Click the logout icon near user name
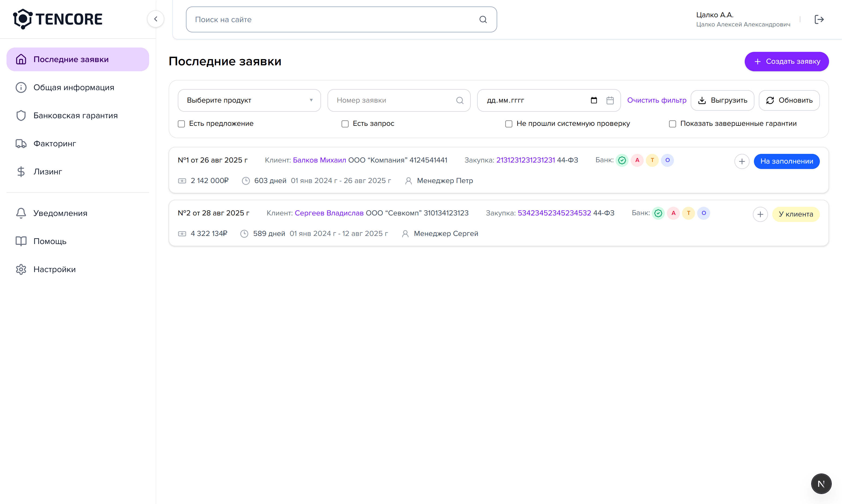This screenshot has width=842, height=504. click(x=819, y=19)
